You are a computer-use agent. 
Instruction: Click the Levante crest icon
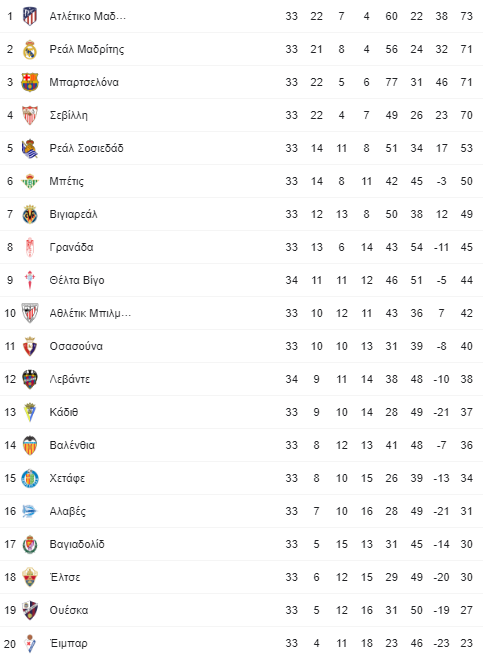(29, 379)
